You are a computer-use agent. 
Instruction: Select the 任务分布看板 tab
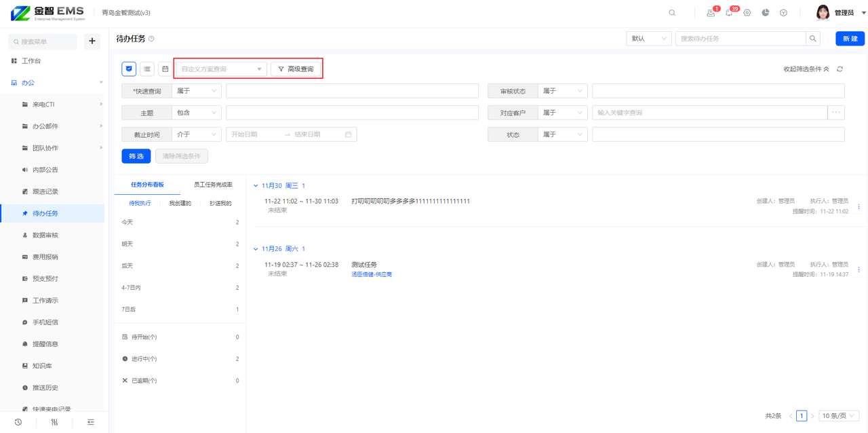[147, 185]
